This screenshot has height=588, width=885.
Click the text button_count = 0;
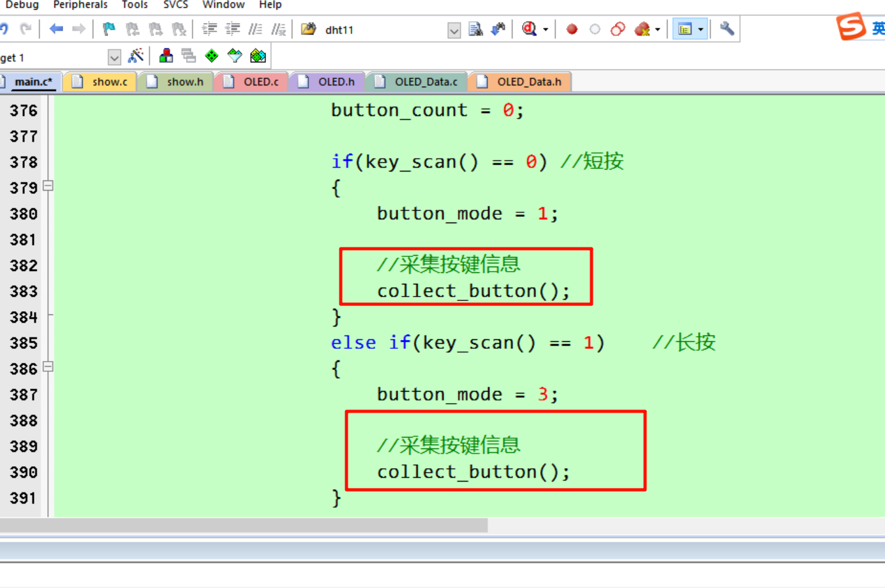pos(428,110)
